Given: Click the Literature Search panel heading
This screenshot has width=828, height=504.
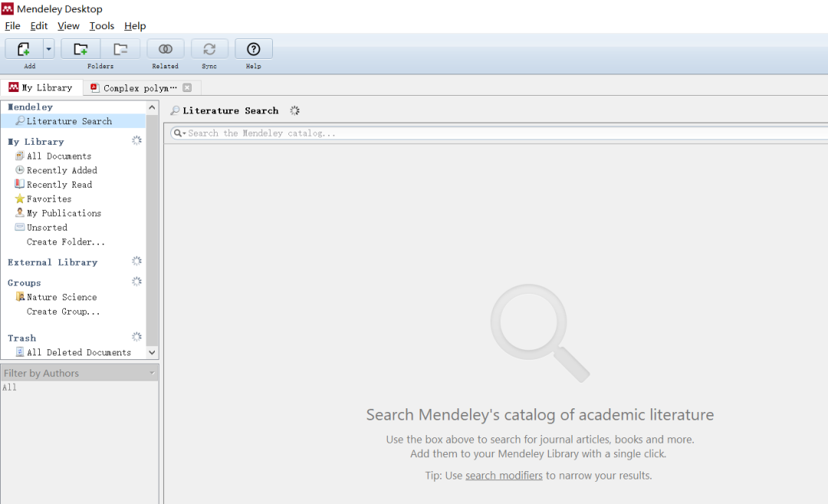Looking at the screenshot, I should (230, 111).
